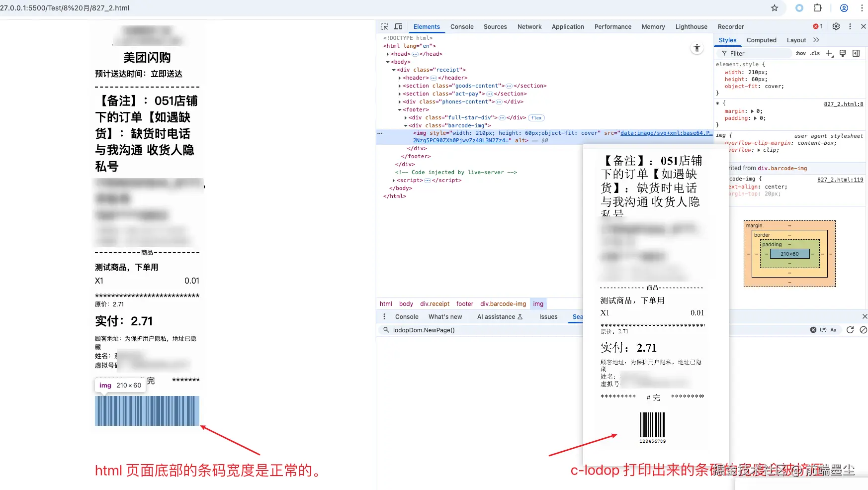
Task: Clear the search input with X icon
Action: (813, 330)
